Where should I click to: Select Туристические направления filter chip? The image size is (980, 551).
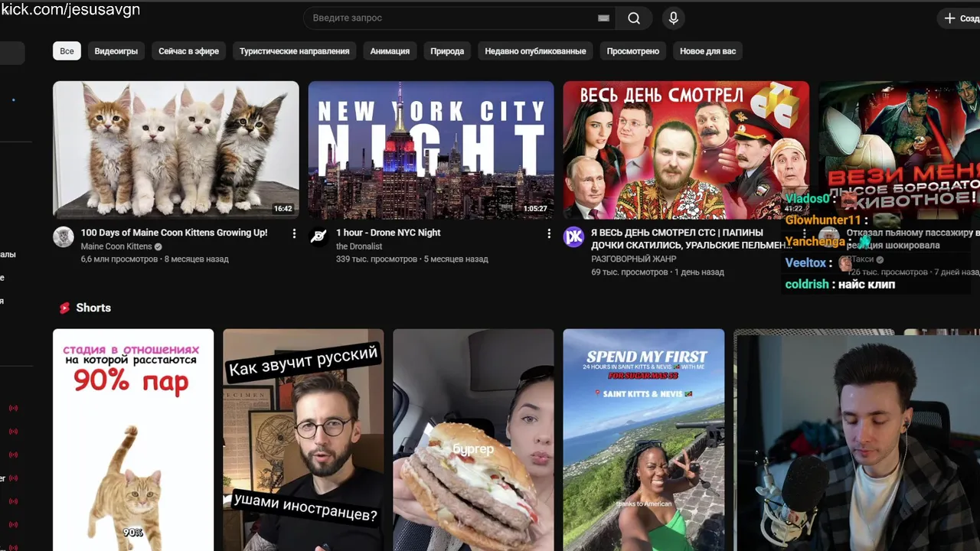coord(295,51)
